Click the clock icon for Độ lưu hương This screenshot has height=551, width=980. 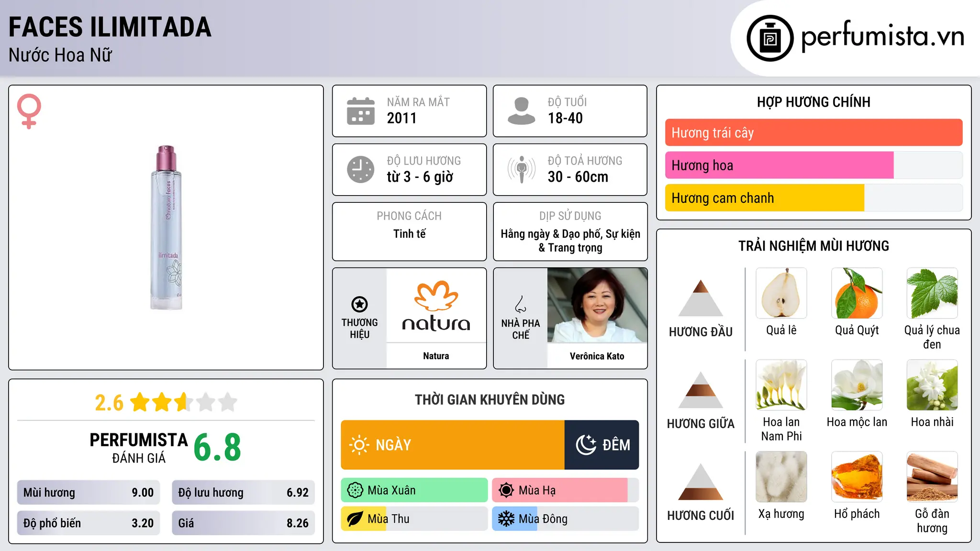coord(361,169)
